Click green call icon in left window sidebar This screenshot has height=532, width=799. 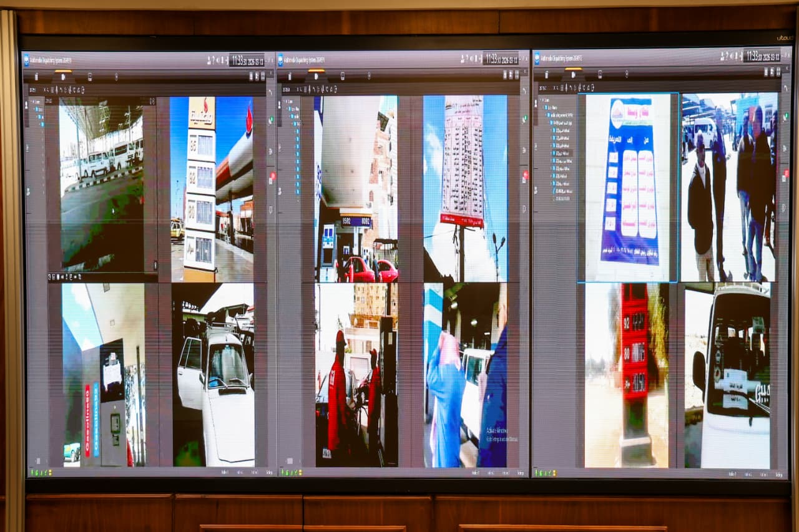tap(272, 120)
